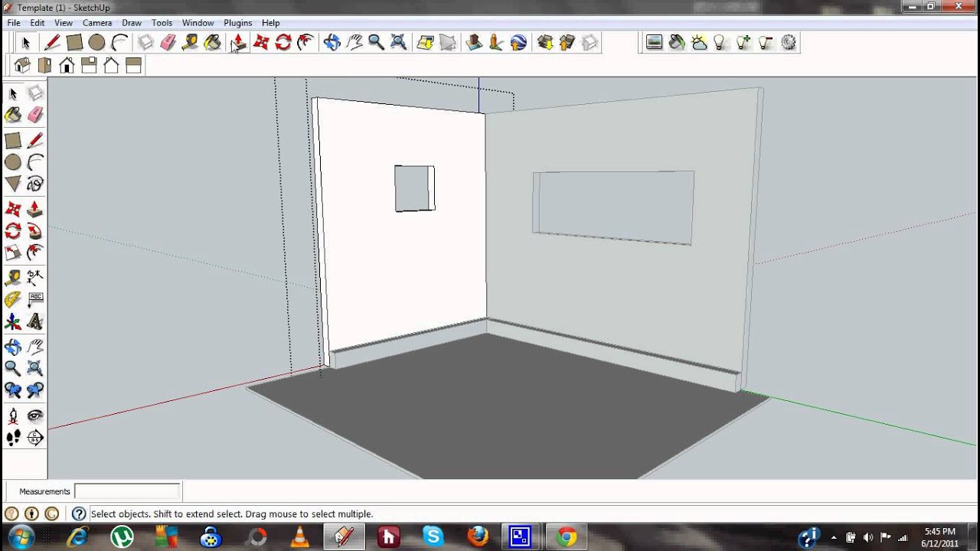Click the Preview in Google Earth icon

tap(518, 43)
